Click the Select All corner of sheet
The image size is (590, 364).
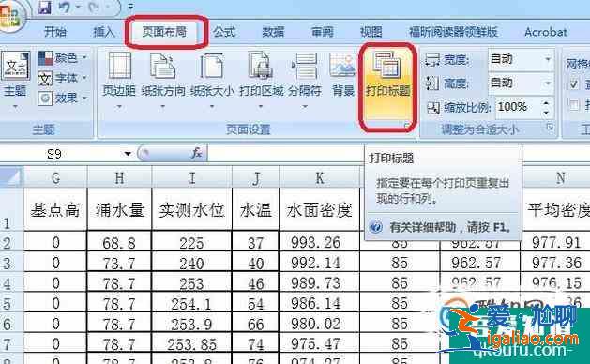click(x=11, y=177)
